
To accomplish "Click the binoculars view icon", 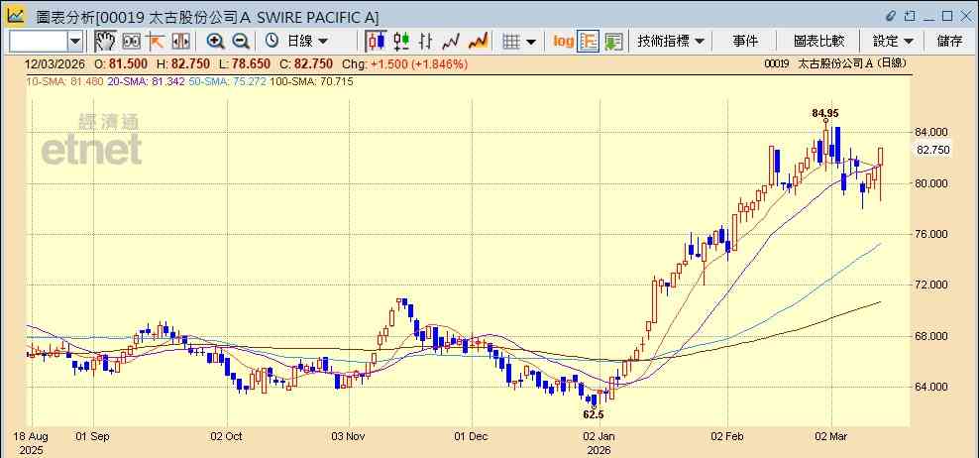I will tap(131, 42).
